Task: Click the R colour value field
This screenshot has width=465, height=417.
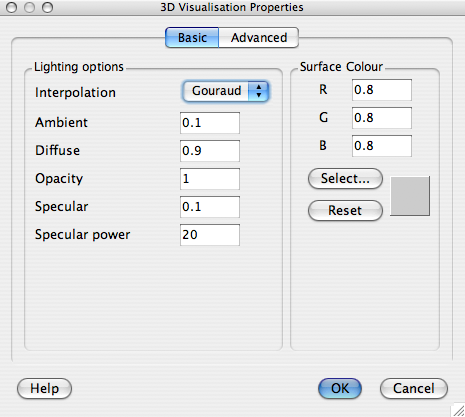Action: tap(382, 90)
